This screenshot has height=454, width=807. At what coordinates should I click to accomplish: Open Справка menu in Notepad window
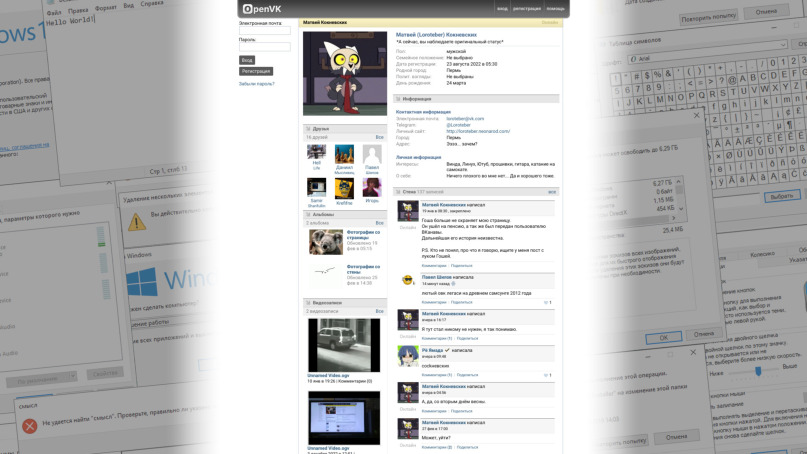[x=152, y=4]
